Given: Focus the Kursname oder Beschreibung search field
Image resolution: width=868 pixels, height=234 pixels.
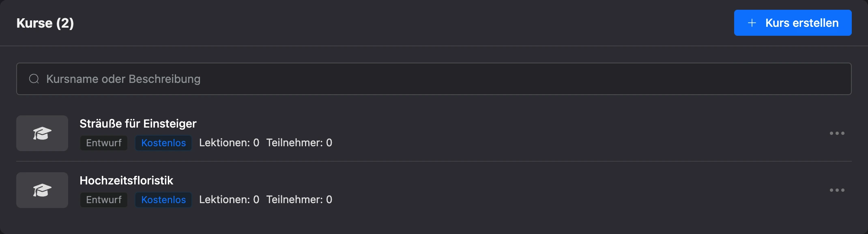Looking at the screenshot, I should point(434,79).
